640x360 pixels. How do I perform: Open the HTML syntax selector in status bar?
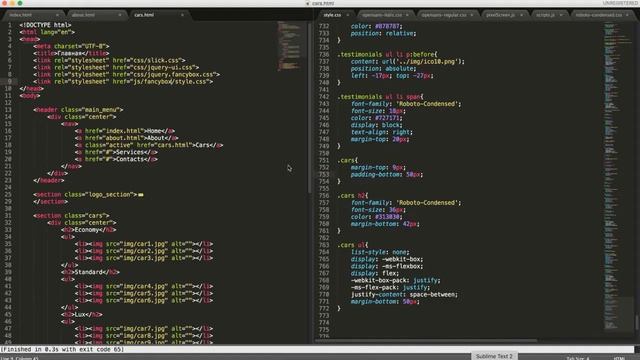click(619, 358)
